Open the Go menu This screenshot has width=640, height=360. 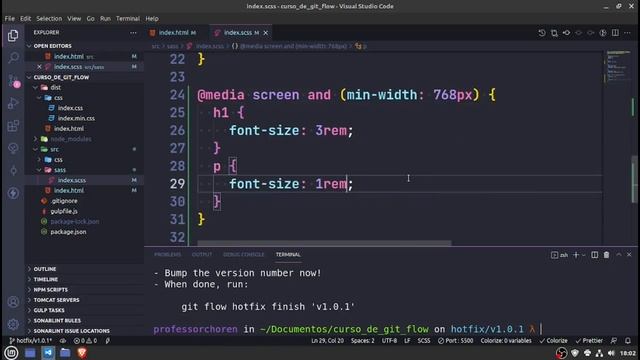pyautogui.click(x=90, y=18)
